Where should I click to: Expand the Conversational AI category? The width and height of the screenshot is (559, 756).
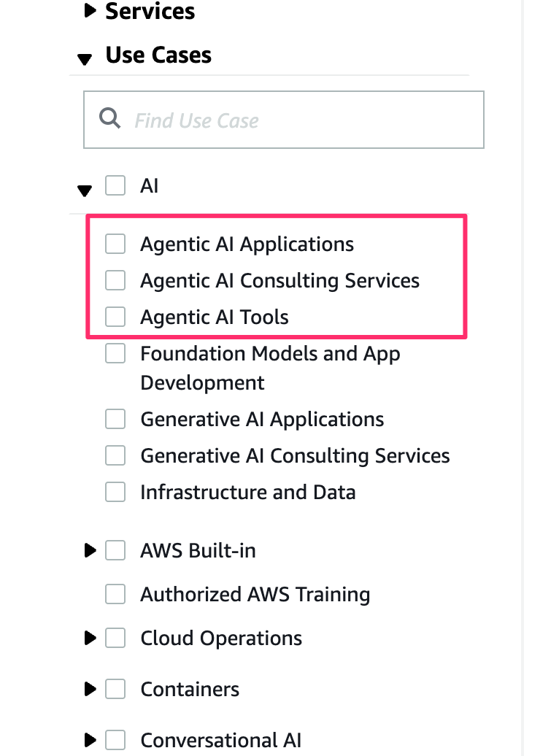(x=90, y=740)
